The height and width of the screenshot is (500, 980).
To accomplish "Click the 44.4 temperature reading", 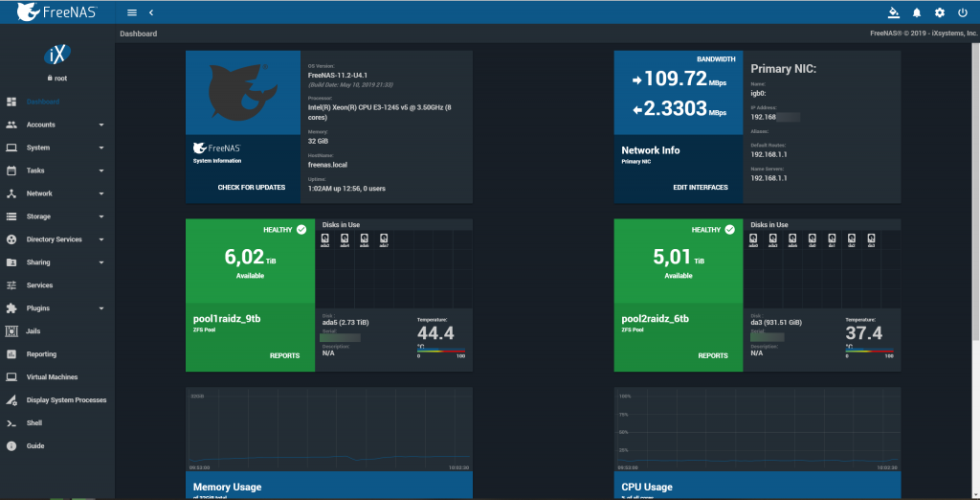I will (435, 333).
